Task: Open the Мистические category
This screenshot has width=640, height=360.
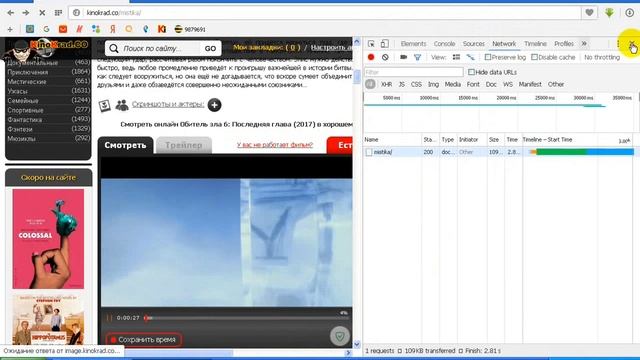Action: coord(27,82)
